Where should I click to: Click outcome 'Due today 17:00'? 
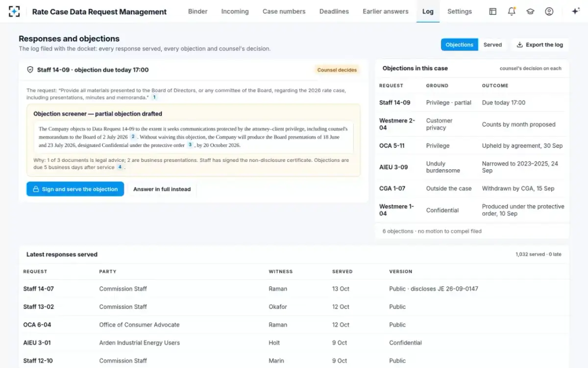click(x=504, y=103)
